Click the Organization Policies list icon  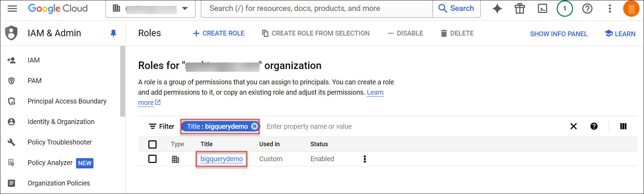tap(12, 183)
